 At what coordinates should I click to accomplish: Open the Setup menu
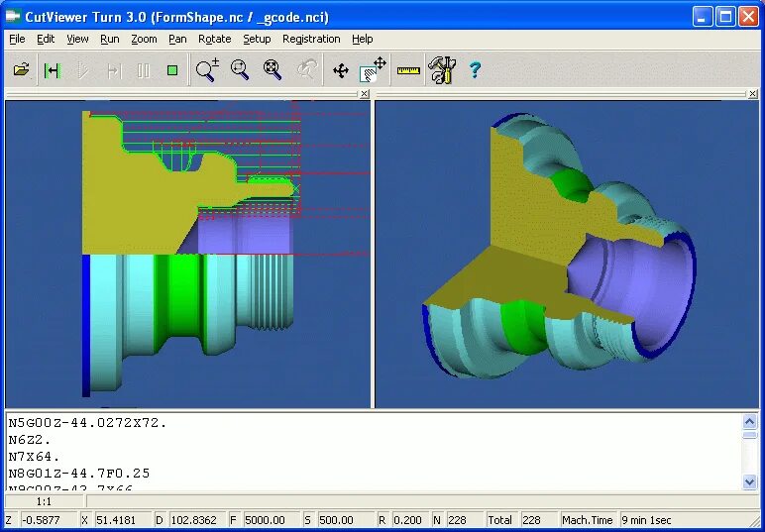tap(257, 39)
